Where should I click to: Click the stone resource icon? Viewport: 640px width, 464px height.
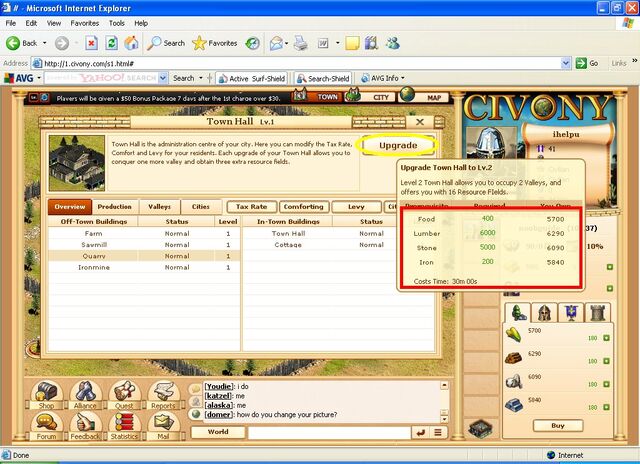tap(514, 381)
